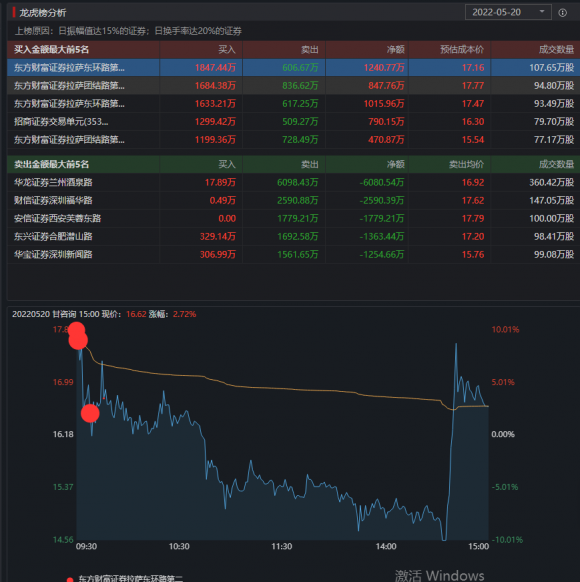Image resolution: width=580 pixels, height=582 pixels.
Task: Click the 17.16 estimated cost cell
Action: pyautogui.click(x=473, y=68)
